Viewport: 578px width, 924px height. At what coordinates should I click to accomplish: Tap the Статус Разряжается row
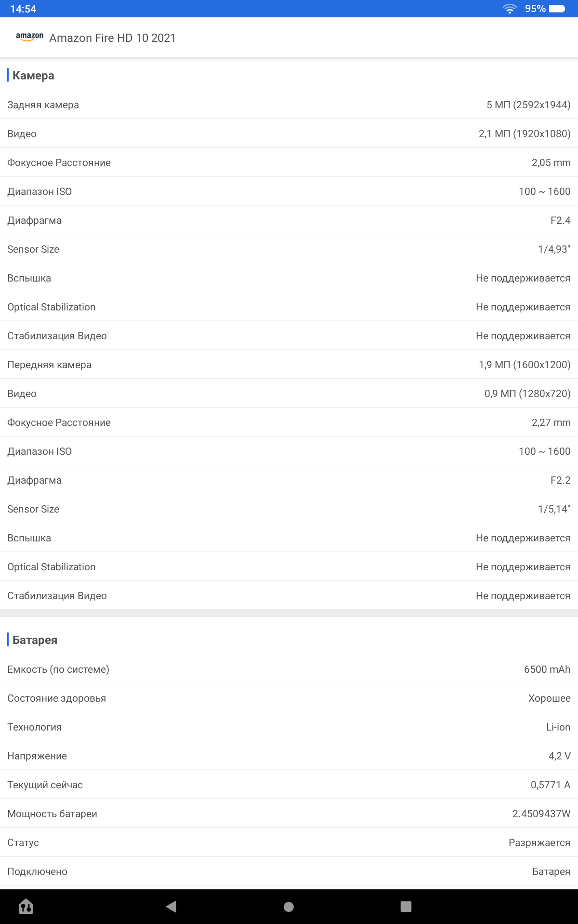click(x=289, y=843)
